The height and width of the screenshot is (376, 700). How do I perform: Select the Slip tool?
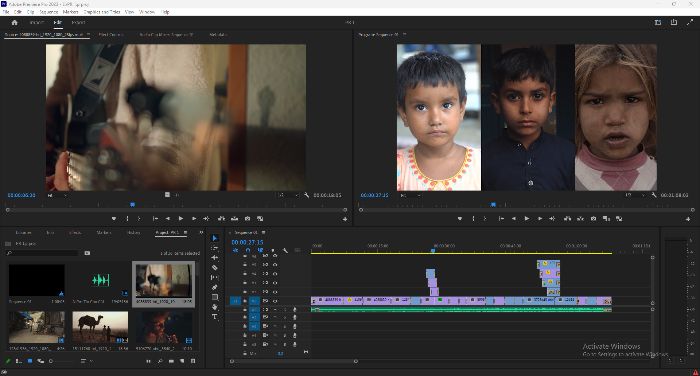215,277
